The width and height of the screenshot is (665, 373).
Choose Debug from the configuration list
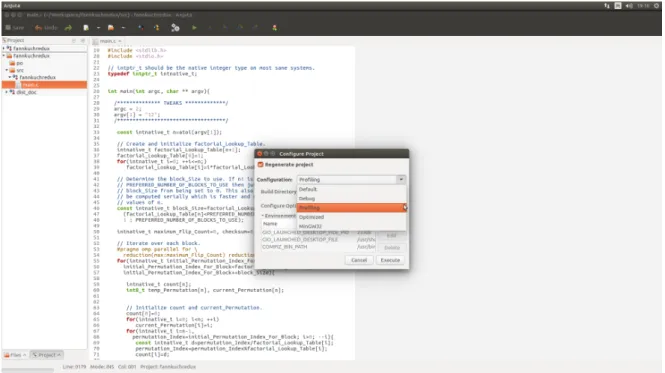[352, 199]
